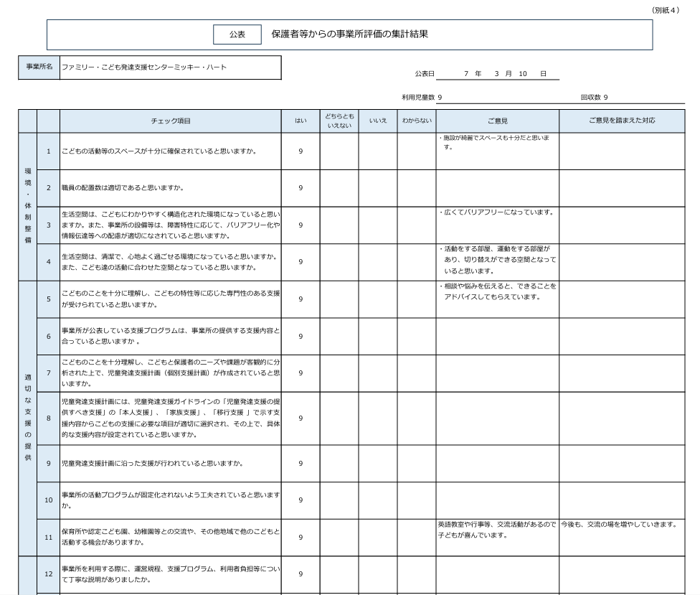Click the どちらともいえない column header
The width and height of the screenshot is (700, 595).
tap(339, 121)
